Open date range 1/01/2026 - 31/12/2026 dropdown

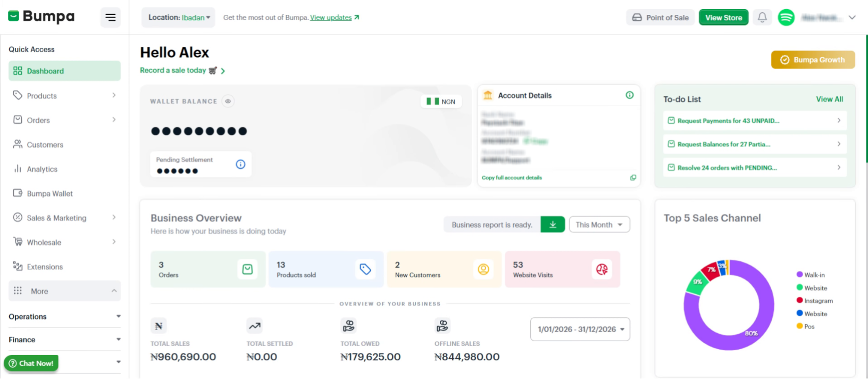pyautogui.click(x=580, y=329)
